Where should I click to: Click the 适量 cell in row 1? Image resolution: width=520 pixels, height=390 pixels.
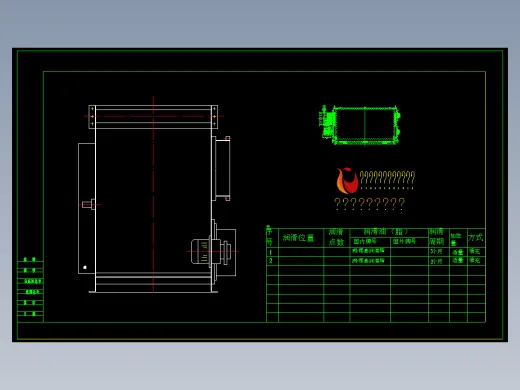[458, 252]
